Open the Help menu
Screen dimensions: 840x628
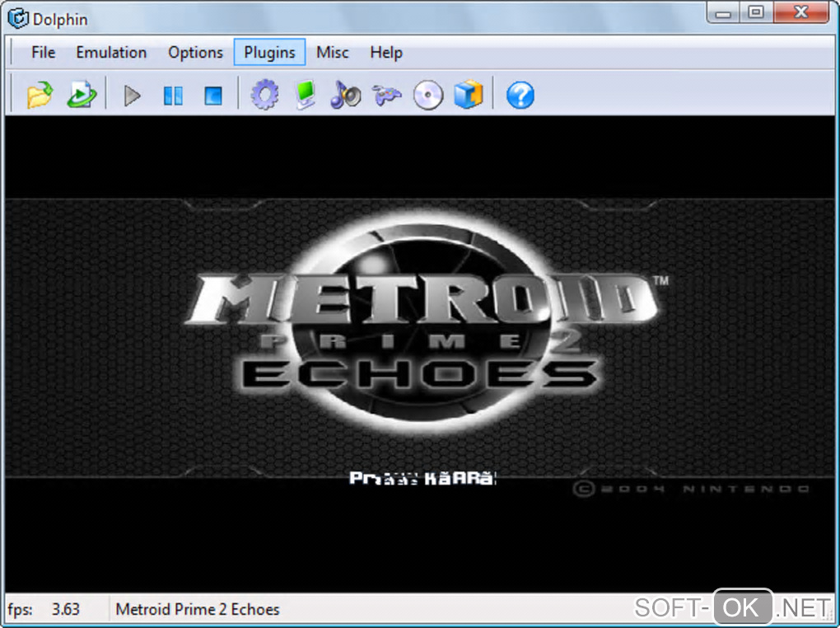point(386,53)
